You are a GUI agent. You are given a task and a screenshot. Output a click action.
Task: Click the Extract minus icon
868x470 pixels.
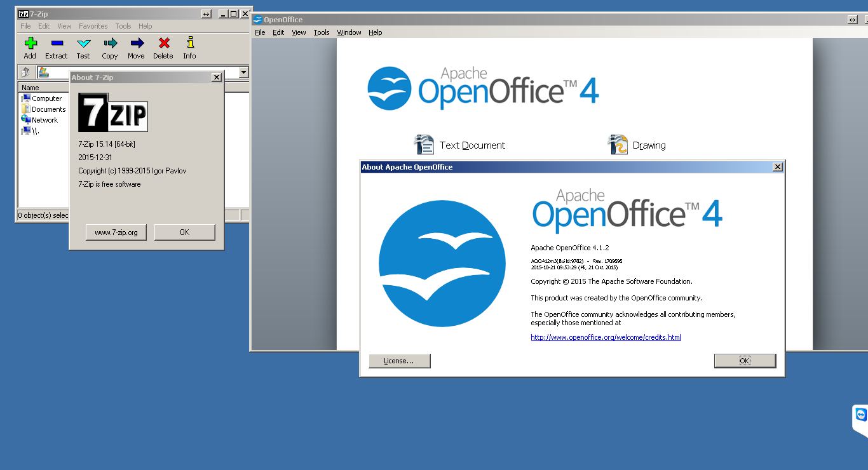(x=57, y=44)
